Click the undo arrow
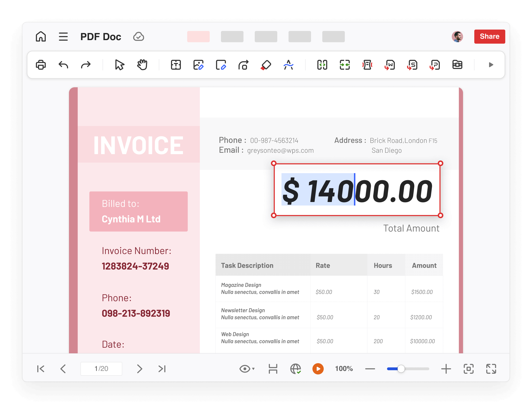 coord(63,65)
